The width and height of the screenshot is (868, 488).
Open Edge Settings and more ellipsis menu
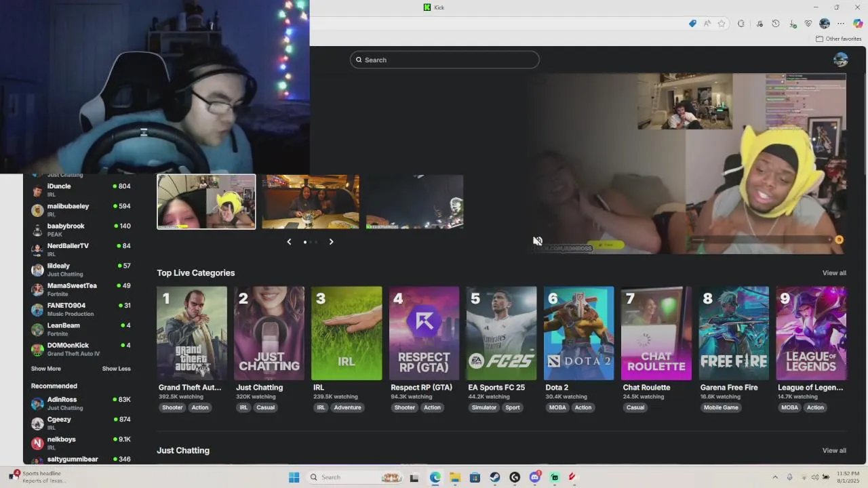841,23
